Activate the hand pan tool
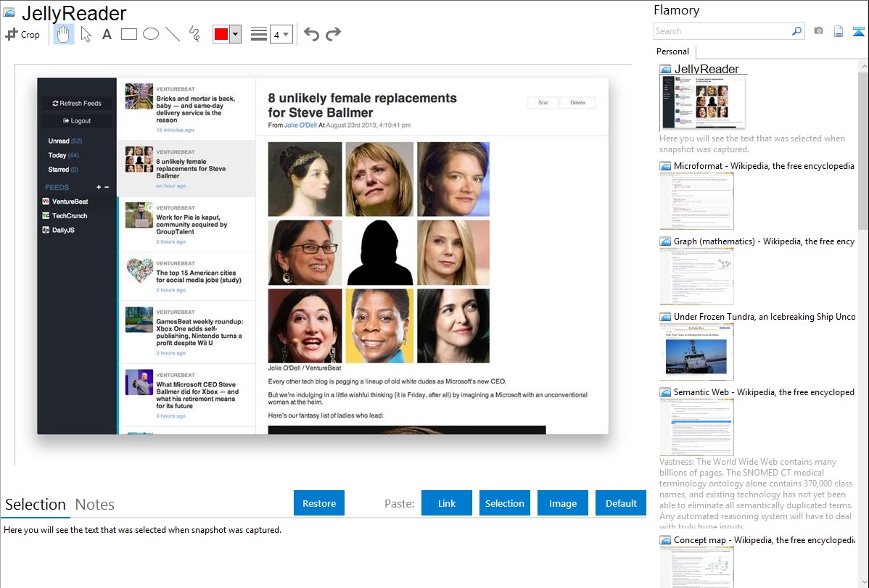The width and height of the screenshot is (869, 588). point(63,34)
